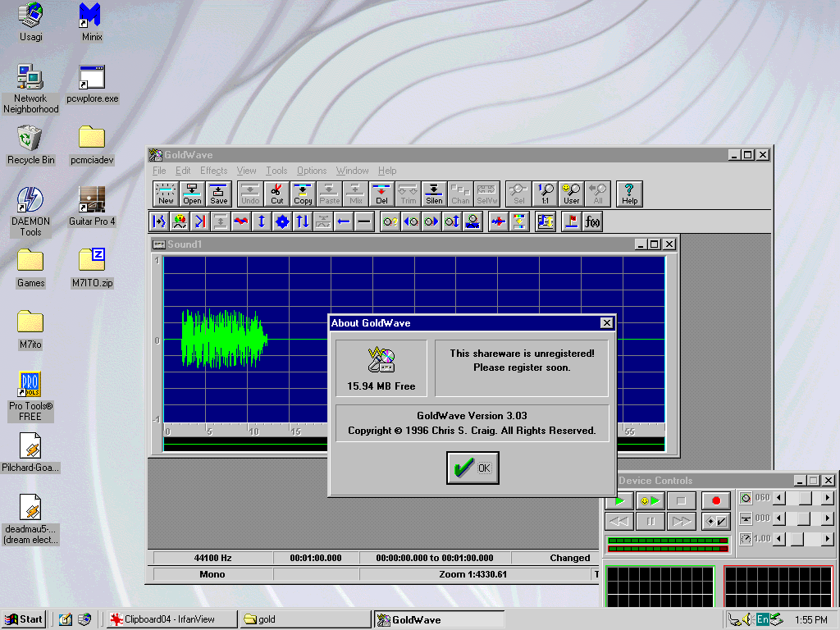Click the Cut scissors button
The image size is (840, 630).
pyautogui.click(x=276, y=194)
